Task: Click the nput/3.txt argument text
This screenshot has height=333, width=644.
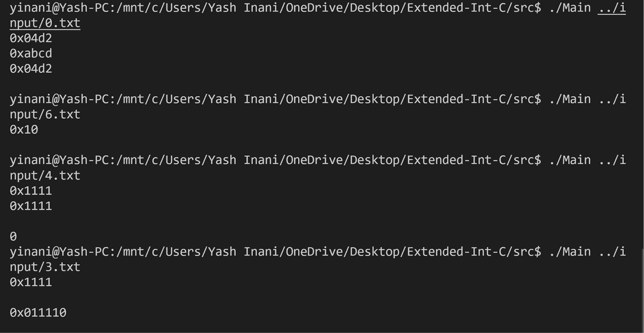Action: pyautogui.click(x=45, y=267)
